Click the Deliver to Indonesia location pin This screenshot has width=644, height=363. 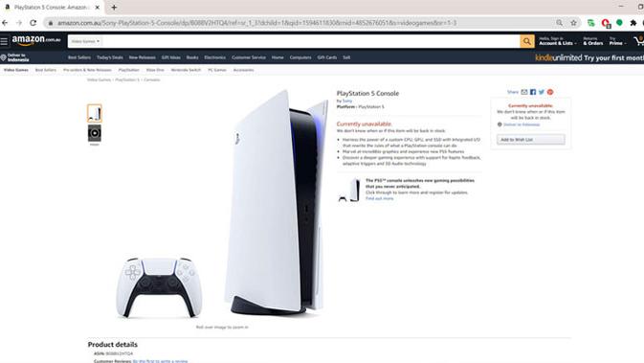(x=3, y=58)
